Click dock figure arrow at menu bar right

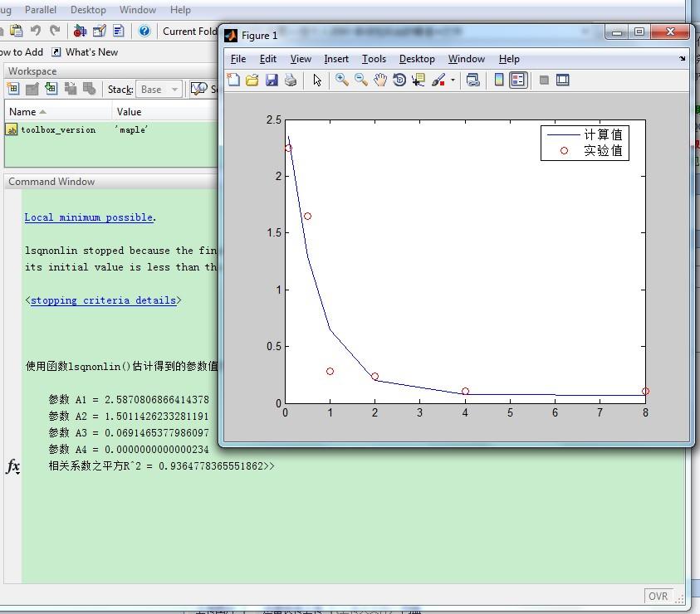click(x=682, y=58)
